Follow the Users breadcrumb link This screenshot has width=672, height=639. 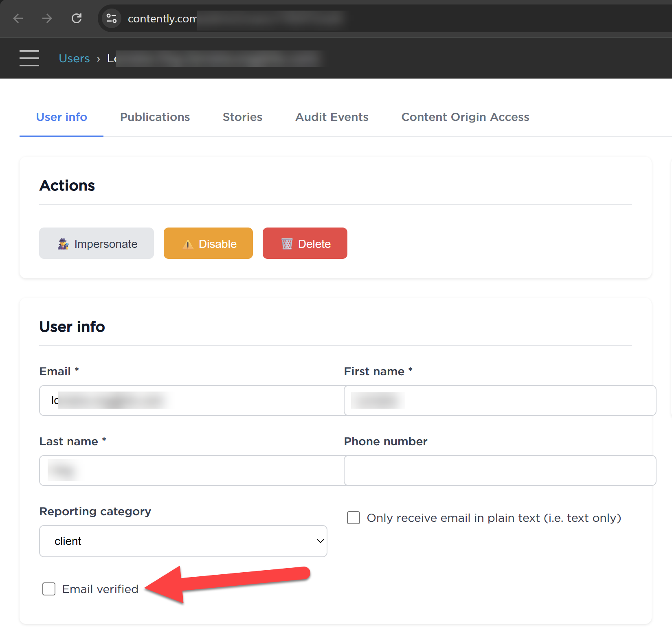[x=74, y=59]
